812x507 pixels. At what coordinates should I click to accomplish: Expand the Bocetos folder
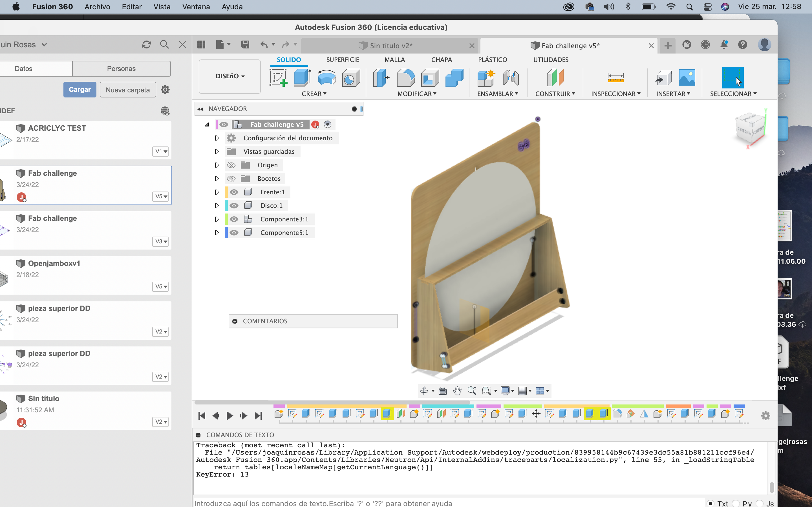tap(217, 179)
